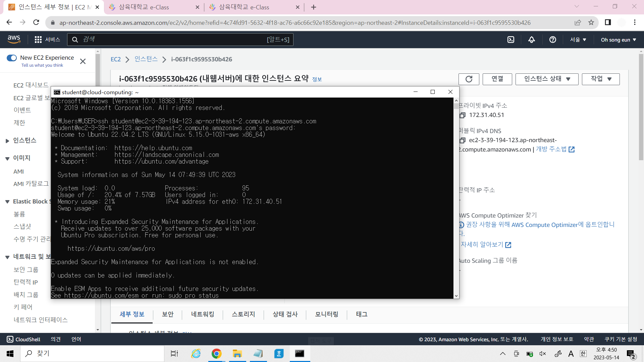Open the 인스턴스 상태 dropdown
Screen dimensions: 644x362
547,79
